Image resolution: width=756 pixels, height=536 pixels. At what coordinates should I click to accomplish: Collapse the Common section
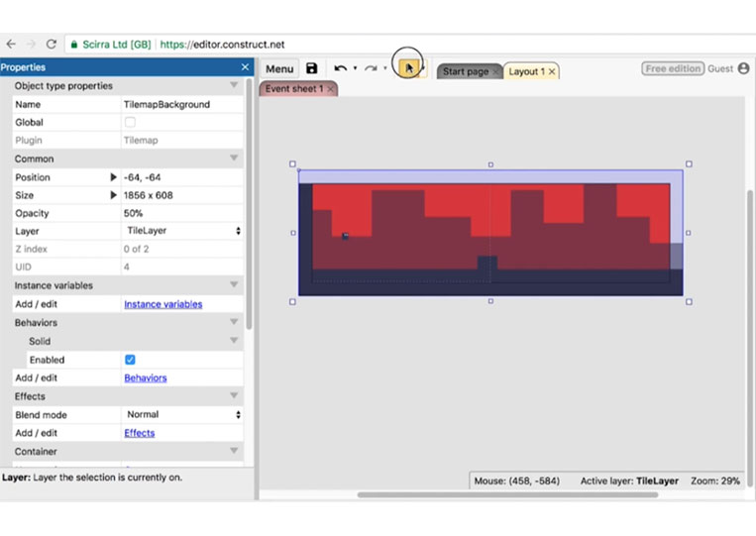[234, 159]
